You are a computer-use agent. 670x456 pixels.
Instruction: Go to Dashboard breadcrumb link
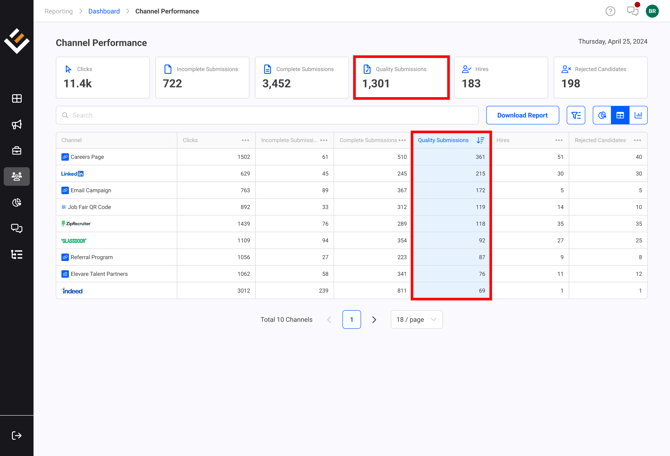104,11
